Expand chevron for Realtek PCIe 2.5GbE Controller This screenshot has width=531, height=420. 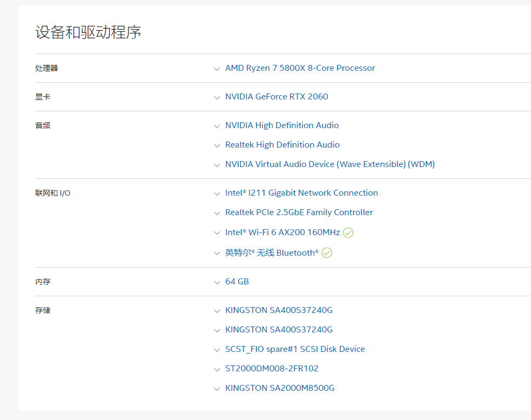click(x=217, y=214)
